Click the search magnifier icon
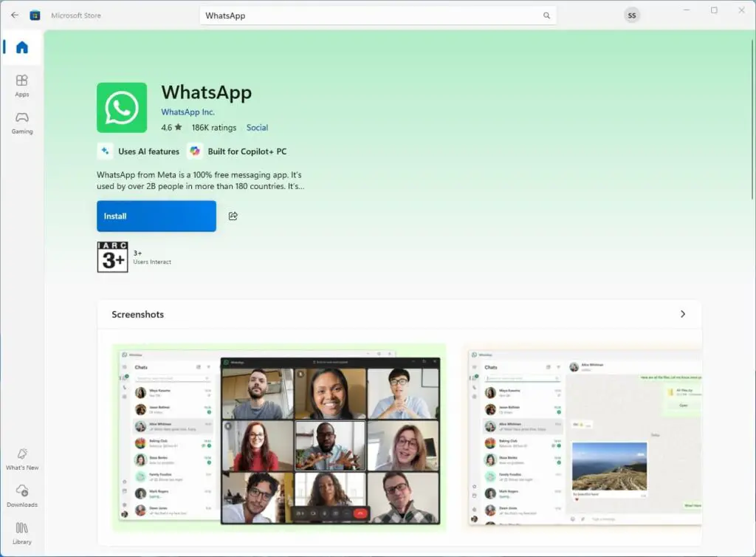Screen dimensions: 756x557 click(x=546, y=15)
